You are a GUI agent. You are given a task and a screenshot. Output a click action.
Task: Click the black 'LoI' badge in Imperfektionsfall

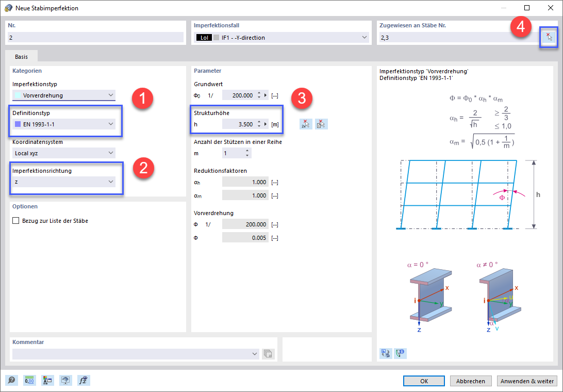204,37
